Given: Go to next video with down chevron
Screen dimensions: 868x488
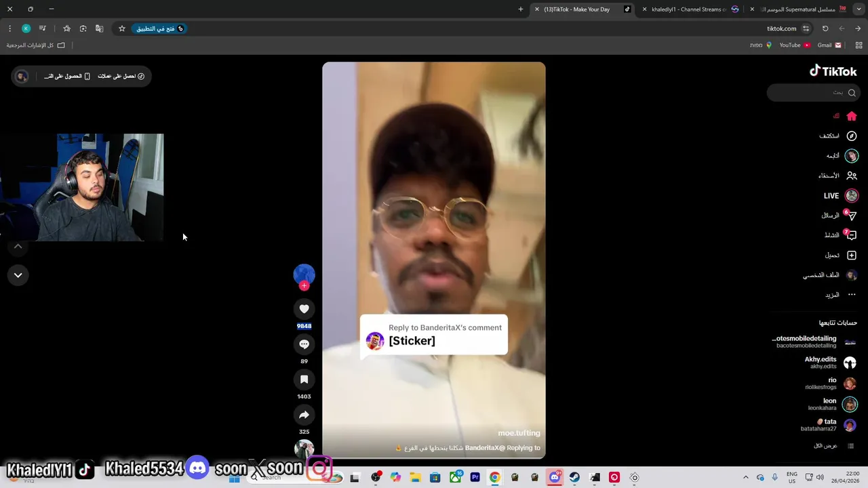Looking at the screenshot, I should point(18,275).
